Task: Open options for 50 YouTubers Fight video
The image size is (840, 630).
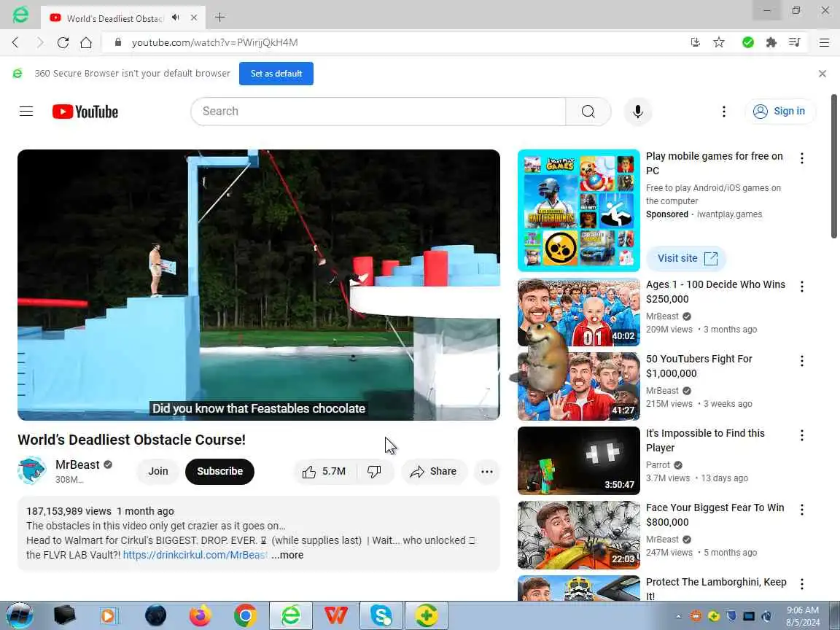Action: point(801,361)
